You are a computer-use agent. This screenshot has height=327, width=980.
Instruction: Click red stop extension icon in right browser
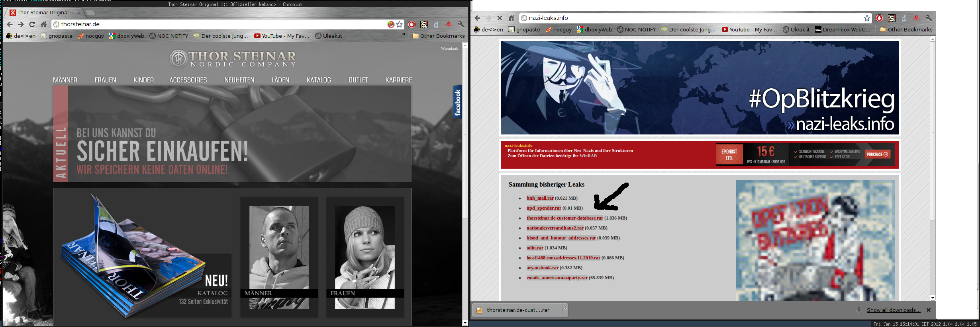(880, 18)
